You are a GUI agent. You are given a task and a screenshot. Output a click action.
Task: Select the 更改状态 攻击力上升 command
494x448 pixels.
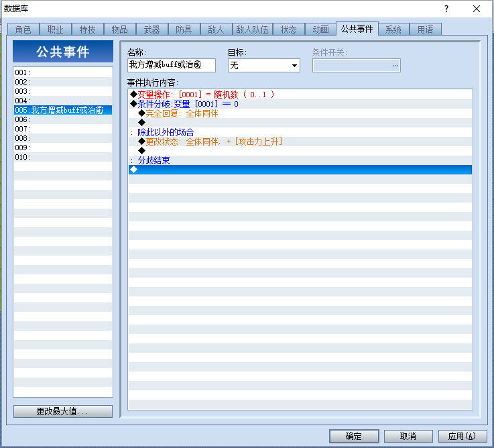(x=300, y=142)
